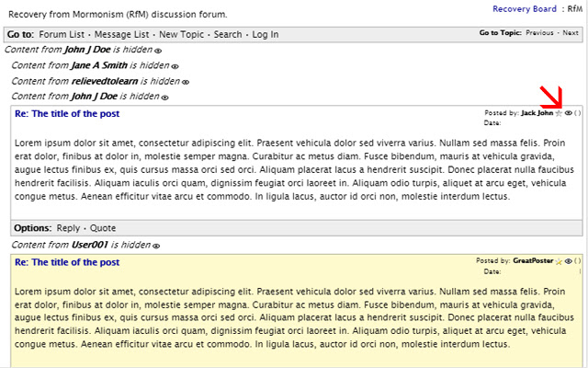Click the gold star beside GreatPoster

coord(559,261)
